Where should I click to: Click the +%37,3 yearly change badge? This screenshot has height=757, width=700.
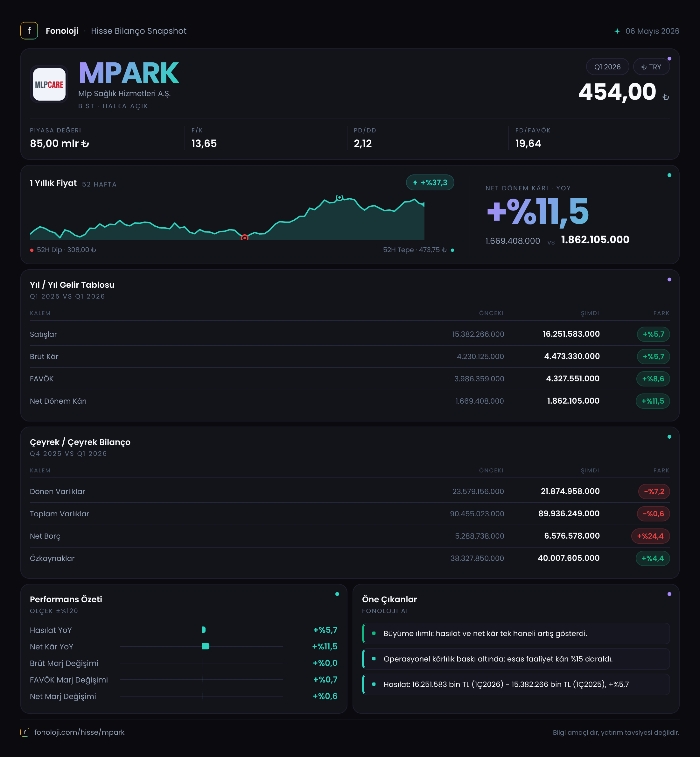pos(430,183)
